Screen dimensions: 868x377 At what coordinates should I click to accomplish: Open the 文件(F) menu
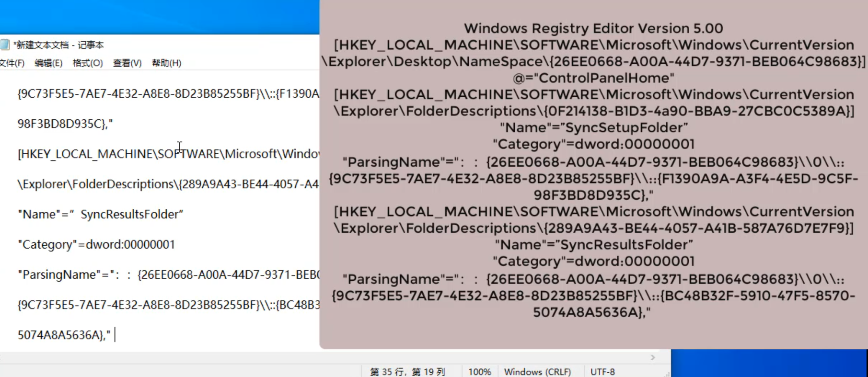tap(12, 63)
